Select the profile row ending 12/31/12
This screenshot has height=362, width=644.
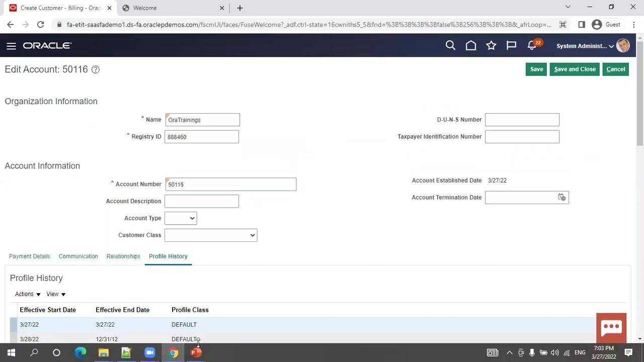(x=317, y=339)
